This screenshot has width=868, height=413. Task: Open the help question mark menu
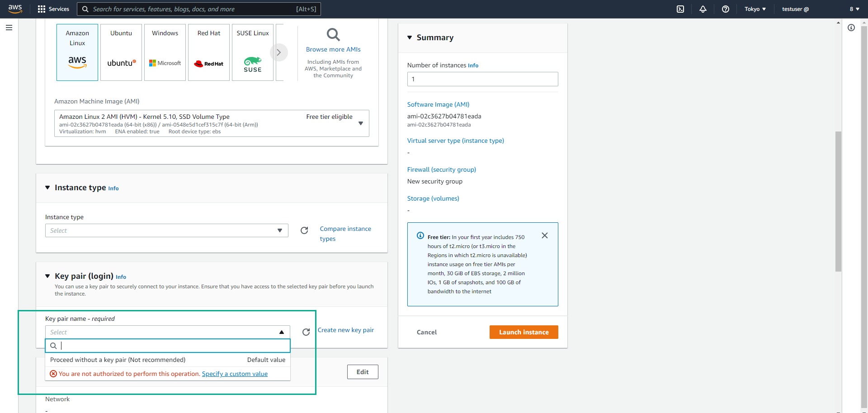coord(726,9)
